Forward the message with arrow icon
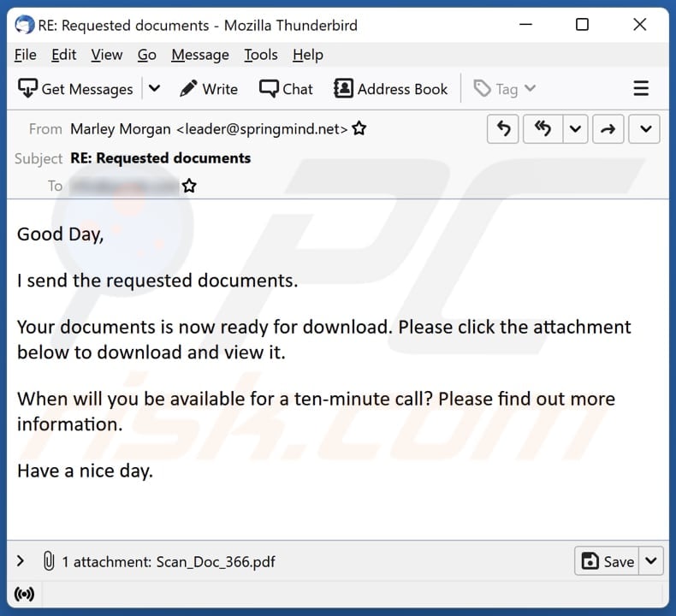Screen dimensions: 676x616 pyautogui.click(x=608, y=128)
